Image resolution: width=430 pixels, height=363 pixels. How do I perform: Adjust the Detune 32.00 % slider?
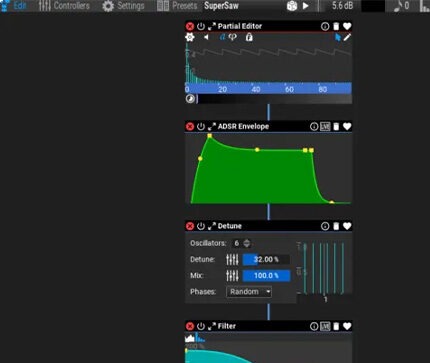coord(266,259)
